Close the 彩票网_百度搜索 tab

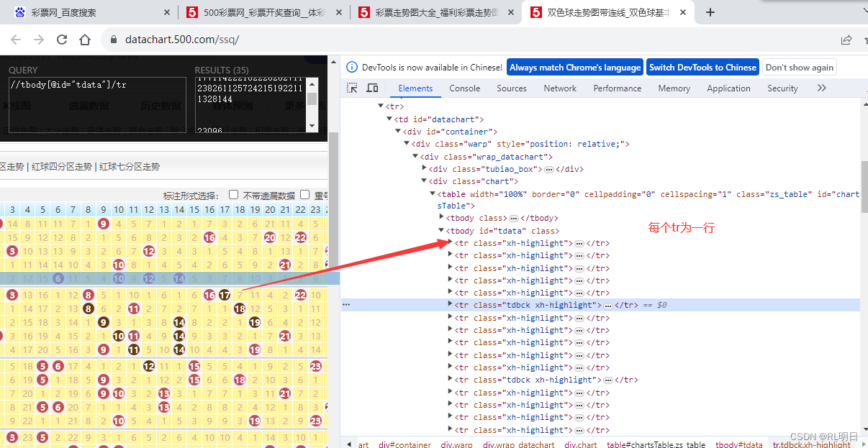click(167, 12)
